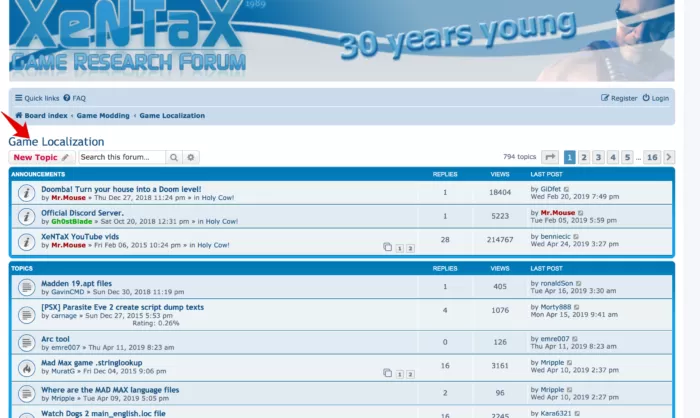The image size is (700, 418).
Task: Go to Board index breadcrumb
Action: coord(41,116)
